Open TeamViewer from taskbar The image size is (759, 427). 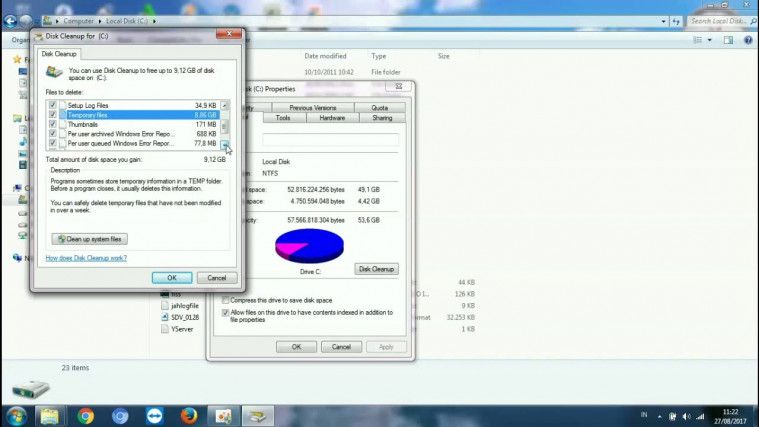coord(154,416)
